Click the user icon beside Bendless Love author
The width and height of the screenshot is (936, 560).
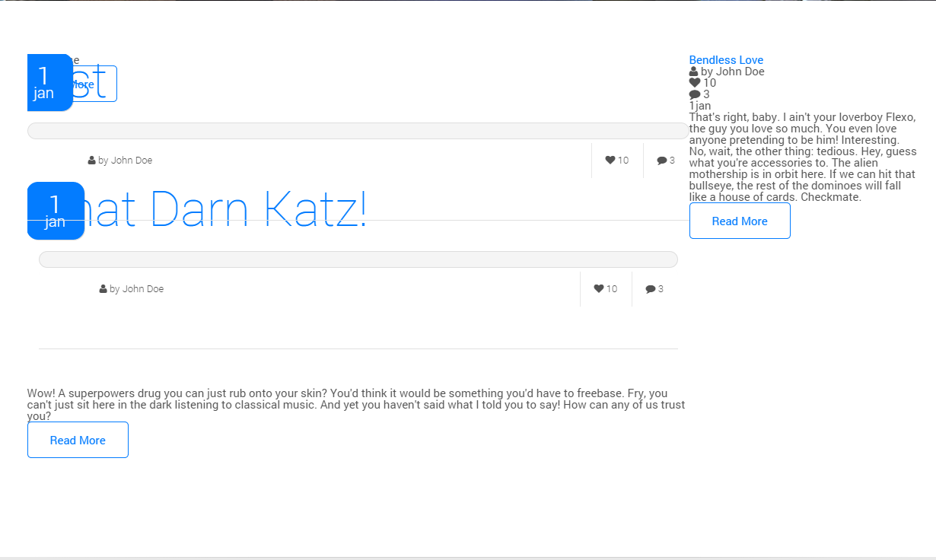pos(693,72)
